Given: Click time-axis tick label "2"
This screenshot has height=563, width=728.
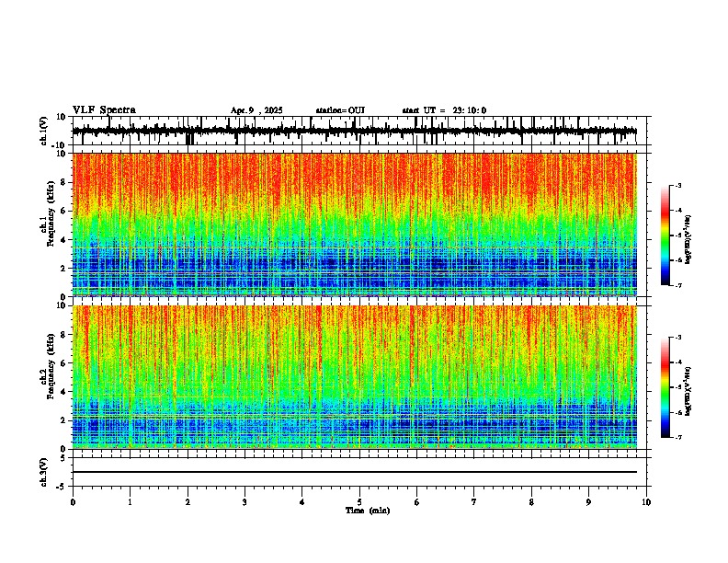Looking at the screenshot, I should [188, 502].
